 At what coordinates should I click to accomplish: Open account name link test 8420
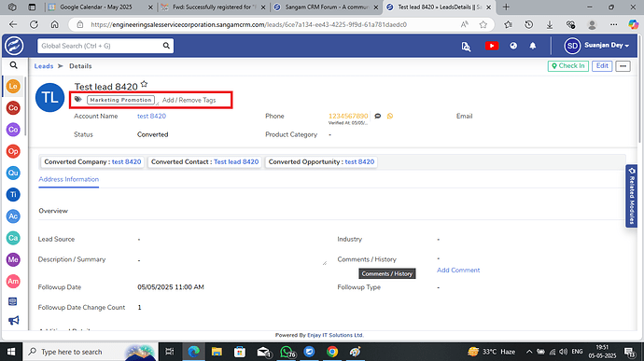point(151,117)
